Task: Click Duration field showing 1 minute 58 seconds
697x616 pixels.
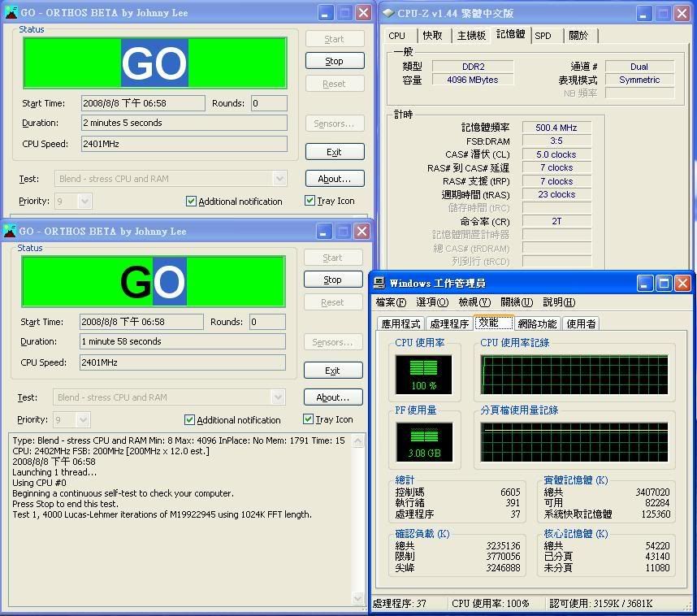Action: click(182, 341)
